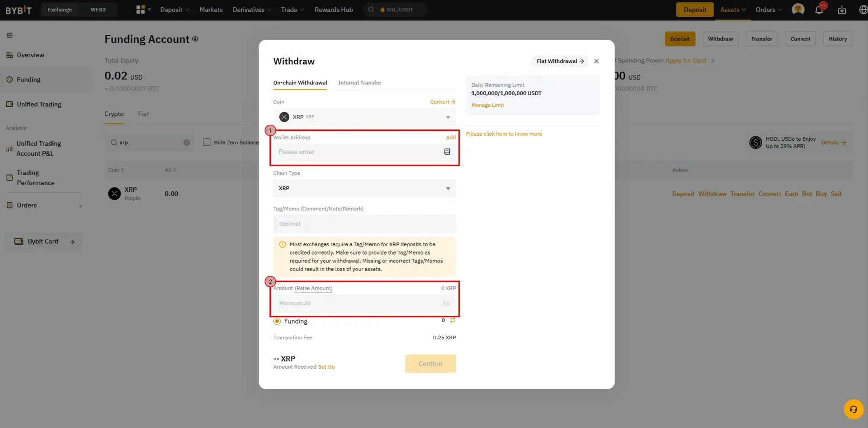
Task: Open the Manage Limit link
Action: 487,105
